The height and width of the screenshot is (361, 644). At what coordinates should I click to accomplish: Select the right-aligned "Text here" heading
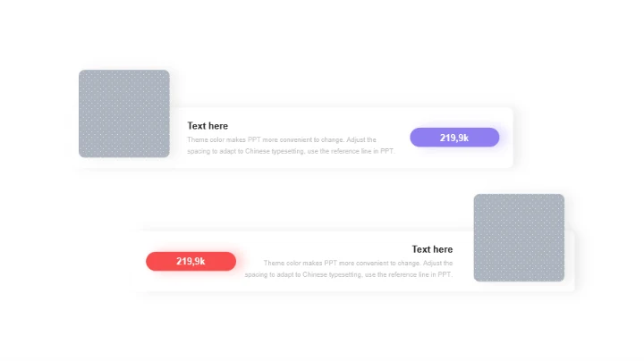[x=432, y=249]
